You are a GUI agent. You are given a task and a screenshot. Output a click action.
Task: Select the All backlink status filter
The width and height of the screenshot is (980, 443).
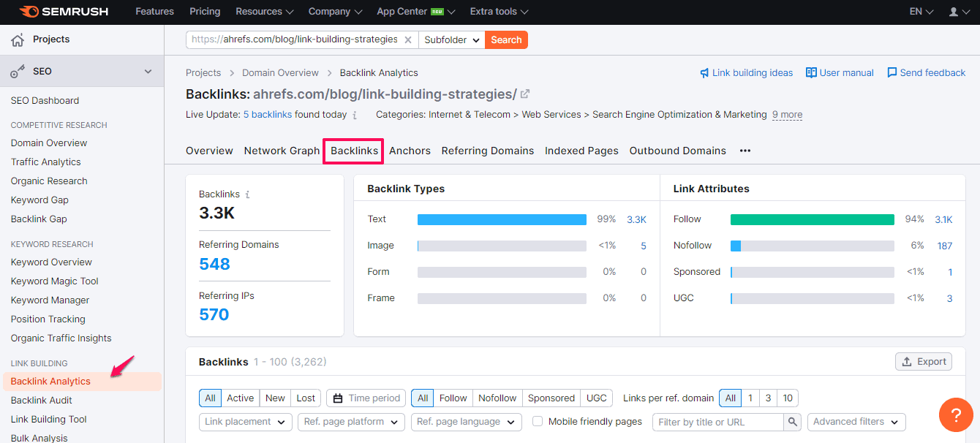click(210, 398)
